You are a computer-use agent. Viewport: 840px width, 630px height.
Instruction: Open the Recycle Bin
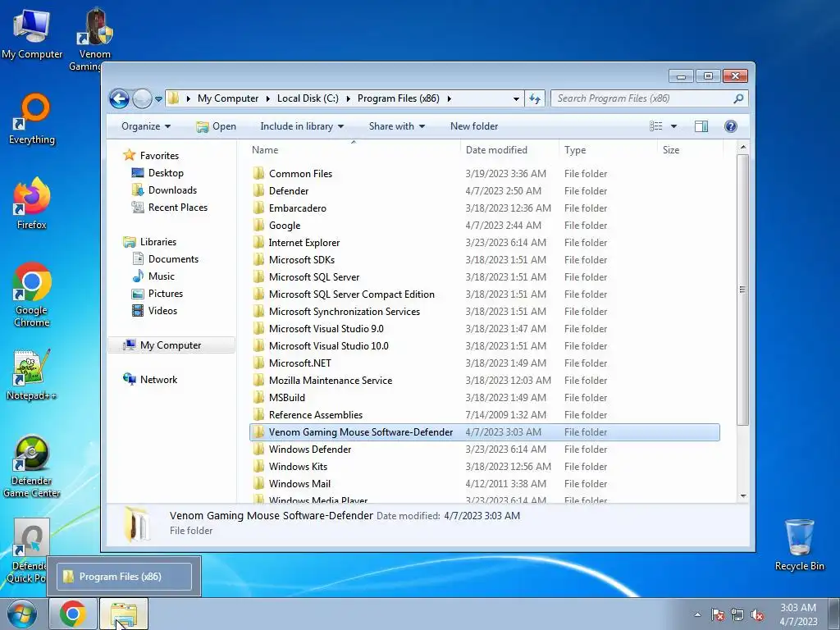tap(799, 546)
